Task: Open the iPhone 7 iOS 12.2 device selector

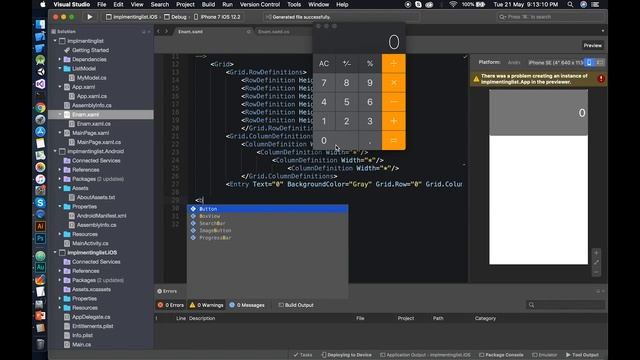Action: (x=217, y=17)
